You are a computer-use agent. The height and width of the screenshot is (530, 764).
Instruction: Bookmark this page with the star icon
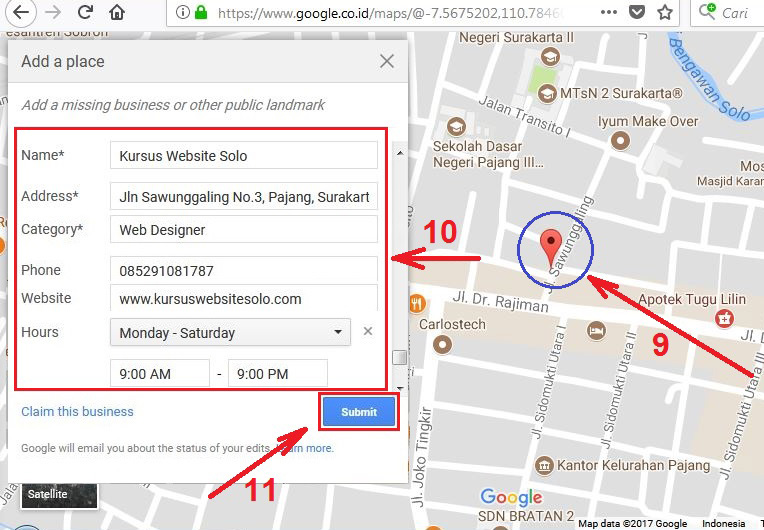665,12
